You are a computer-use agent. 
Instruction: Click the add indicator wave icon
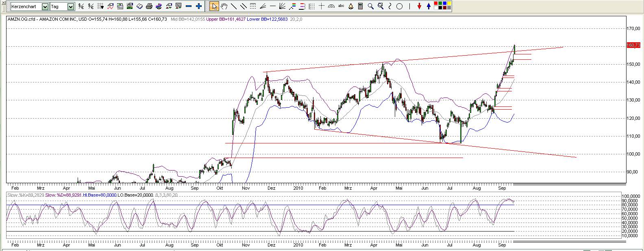[110, 6]
